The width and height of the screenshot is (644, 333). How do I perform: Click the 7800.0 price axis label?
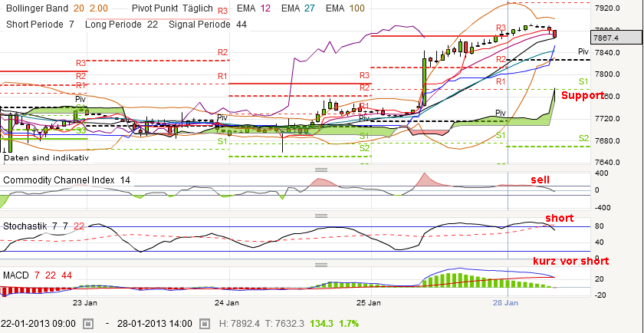(608, 74)
